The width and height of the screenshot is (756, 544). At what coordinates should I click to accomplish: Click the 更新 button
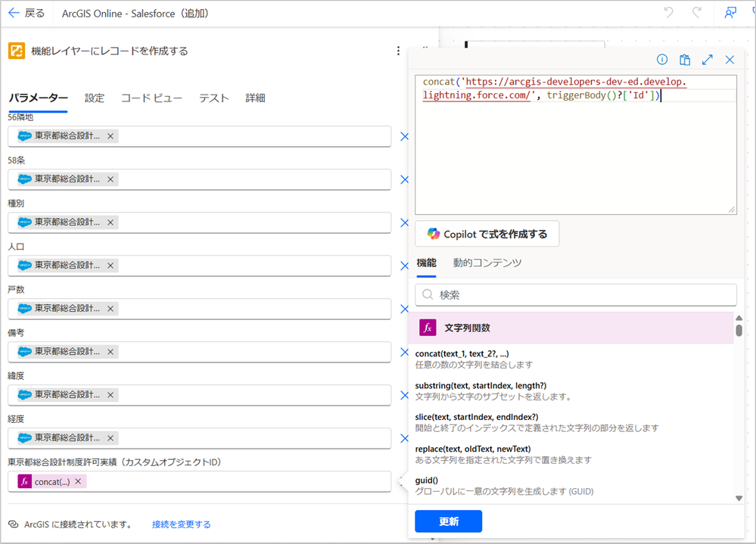448,521
